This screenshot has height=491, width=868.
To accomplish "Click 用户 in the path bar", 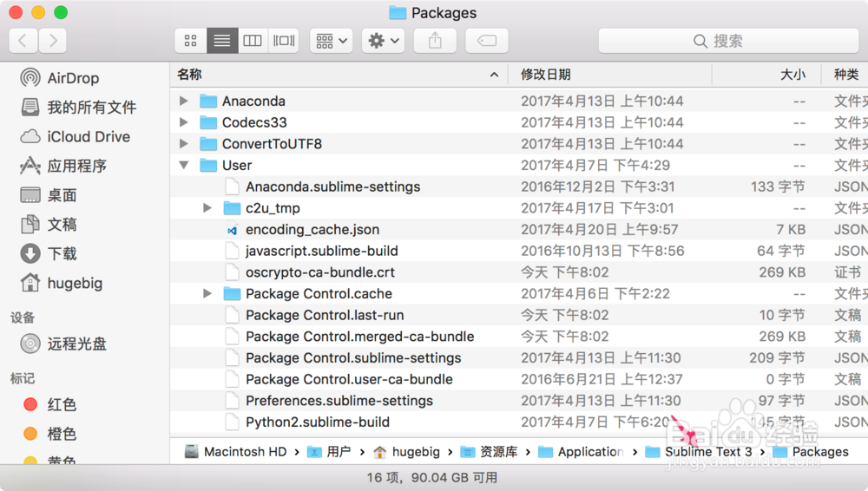I will pos(329,452).
